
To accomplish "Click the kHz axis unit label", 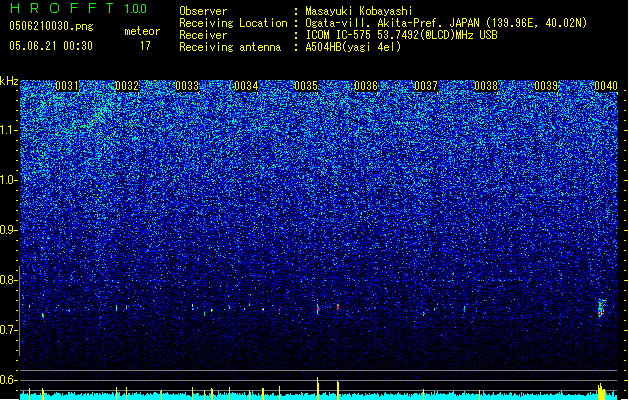I will pyautogui.click(x=9, y=81).
